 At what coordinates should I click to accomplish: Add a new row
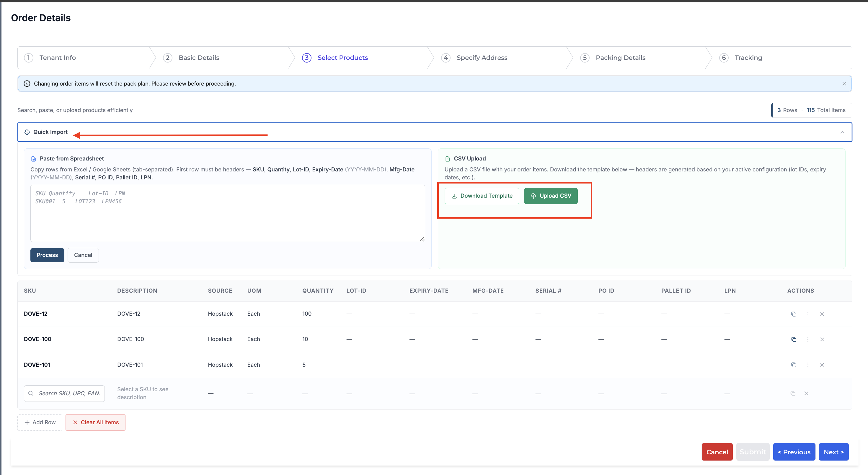(40, 422)
